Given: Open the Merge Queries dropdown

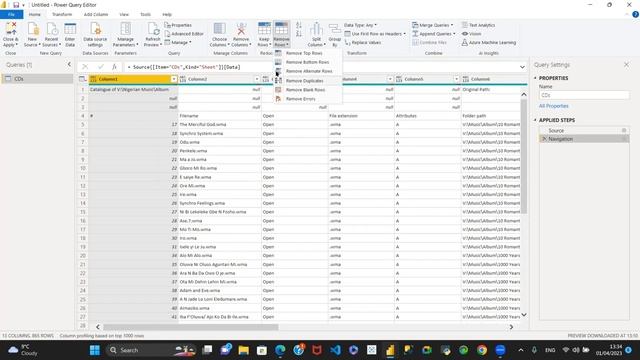Looking at the screenshot, I should pyautogui.click(x=433, y=25).
